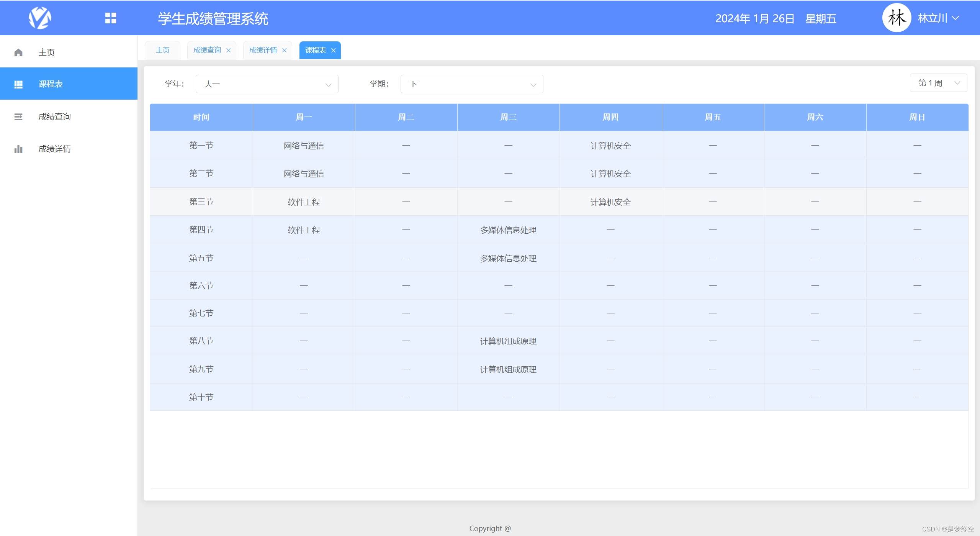Click the 成绩详情 bar chart icon
This screenshot has height=536, width=980.
click(x=18, y=149)
